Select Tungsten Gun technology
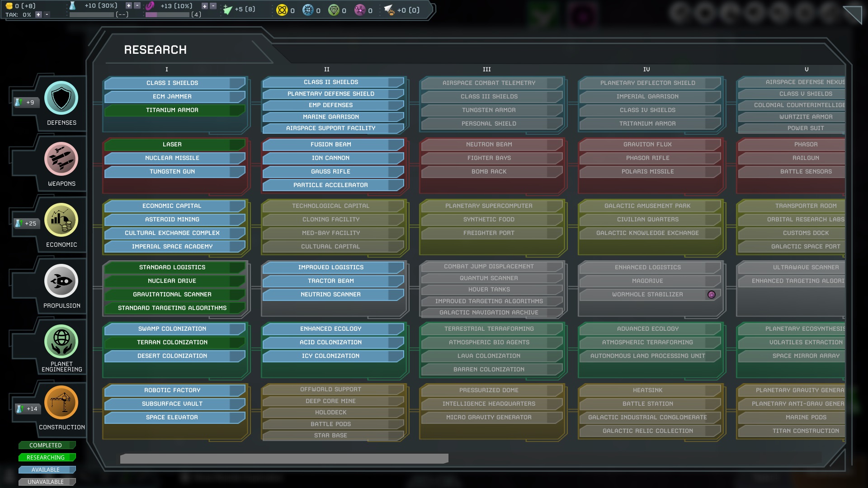This screenshot has height=488, width=868. click(x=175, y=172)
